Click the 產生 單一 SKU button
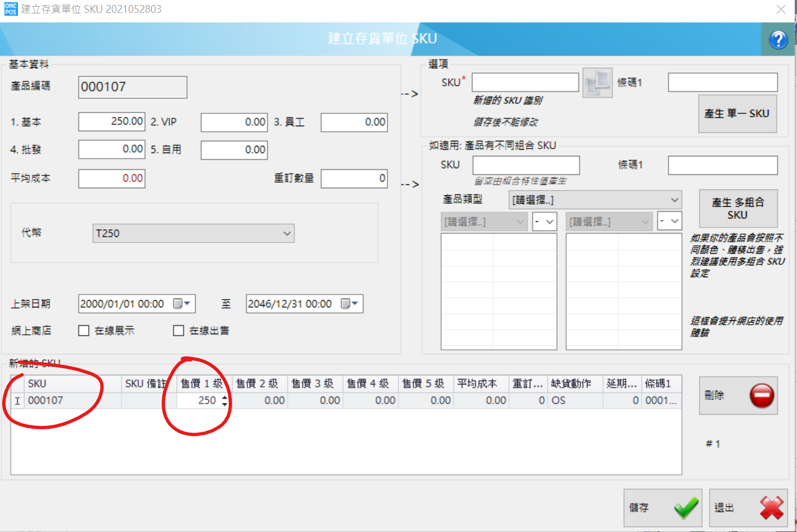Viewport: 797px width, 532px height. pos(737,113)
